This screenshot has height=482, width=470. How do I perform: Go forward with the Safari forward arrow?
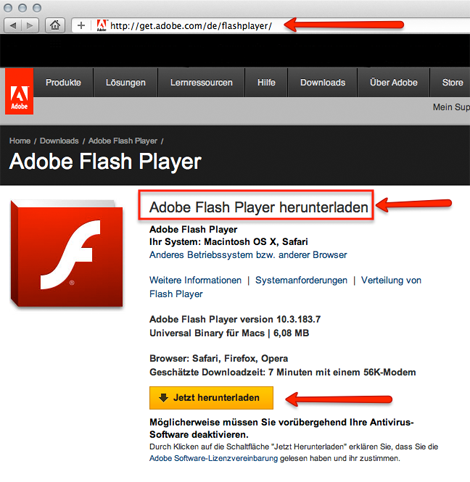[30, 25]
